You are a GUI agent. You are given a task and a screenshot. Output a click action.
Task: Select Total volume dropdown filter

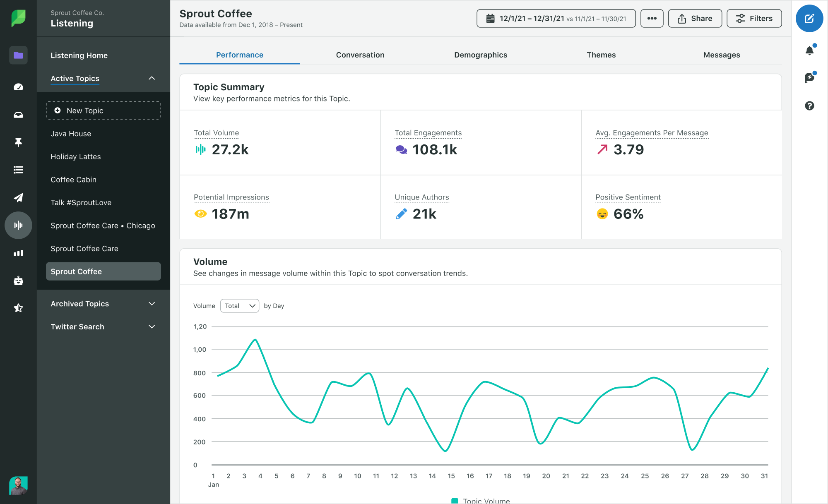(239, 305)
